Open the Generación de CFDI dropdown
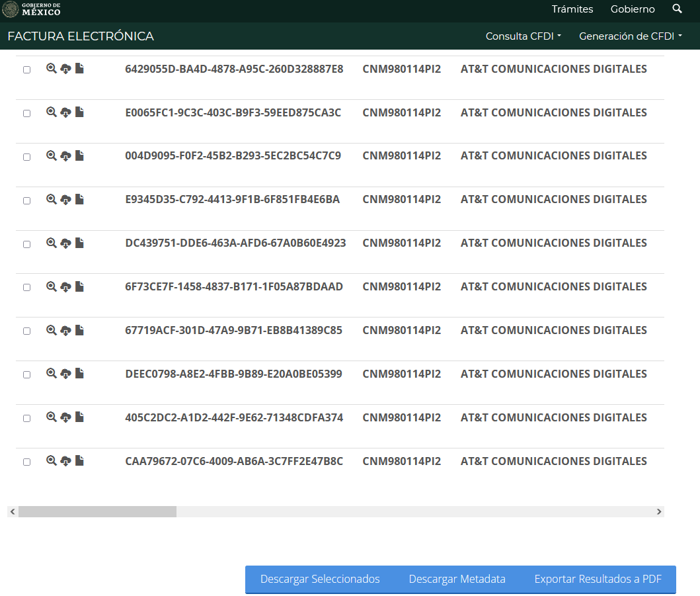This screenshot has height=596, width=700. tap(631, 36)
